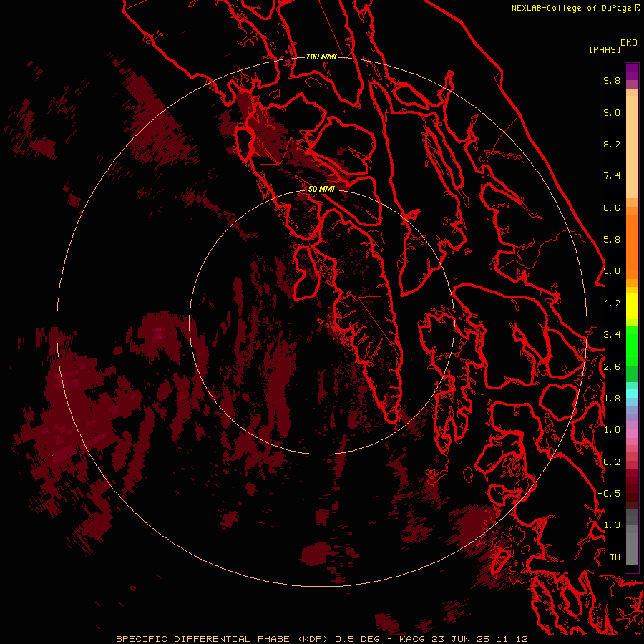Click the 0.5 DEG elevation text
The height and width of the screenshot is (644, 644).
(x=357, y=639)
